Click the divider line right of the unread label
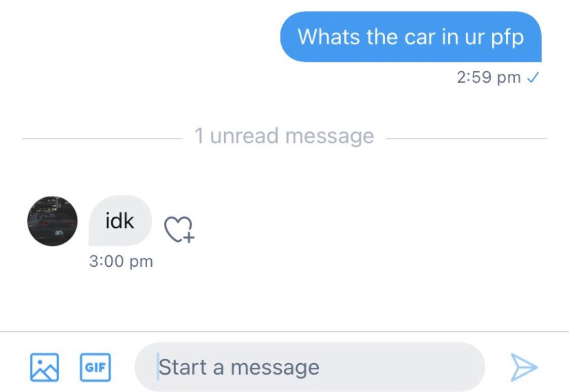Image resolution: width=569 pixels, height=392 pixels. click(x=465, y=138)
